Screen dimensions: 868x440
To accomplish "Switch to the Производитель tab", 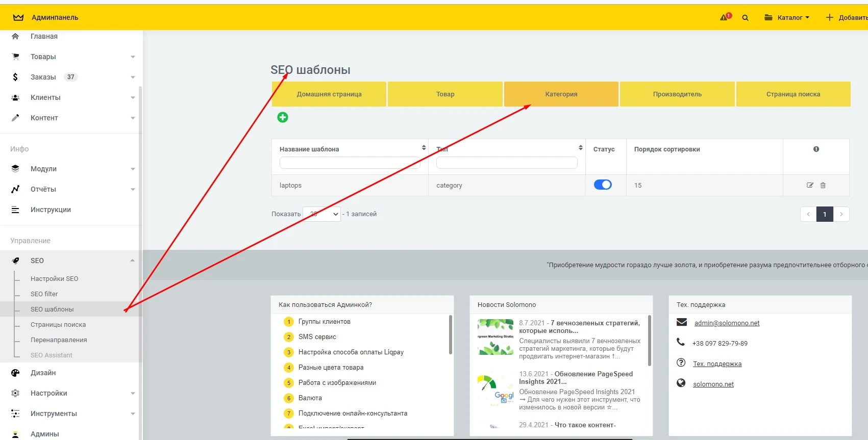I will [677, 94].
